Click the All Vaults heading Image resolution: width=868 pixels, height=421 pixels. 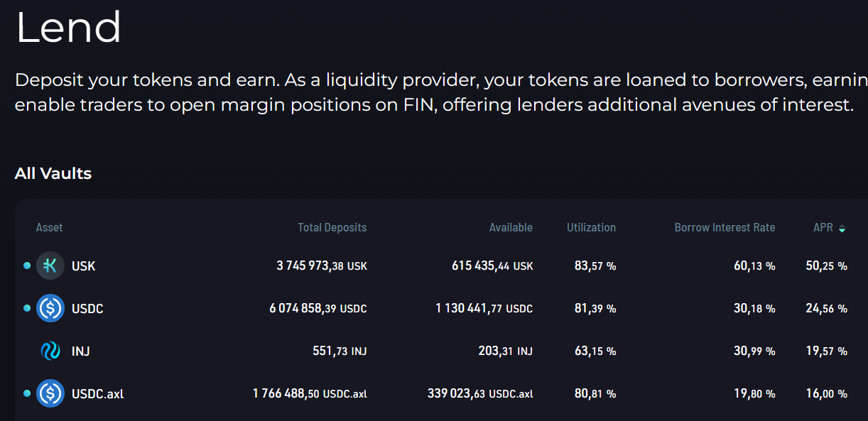[53, 173]
